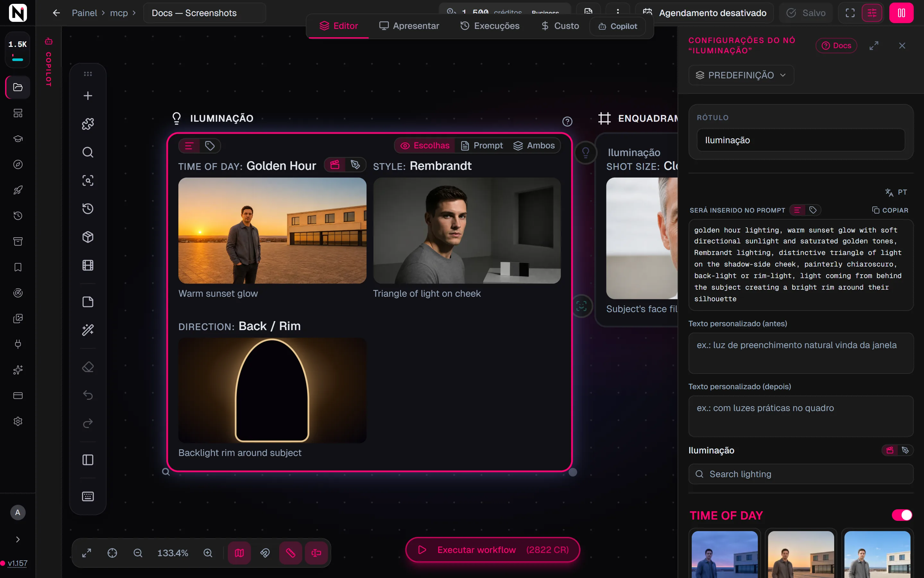This screenshot has width=924, height=578.
Task: Switch to the Apresentar tab
Action: coord(409,26)
